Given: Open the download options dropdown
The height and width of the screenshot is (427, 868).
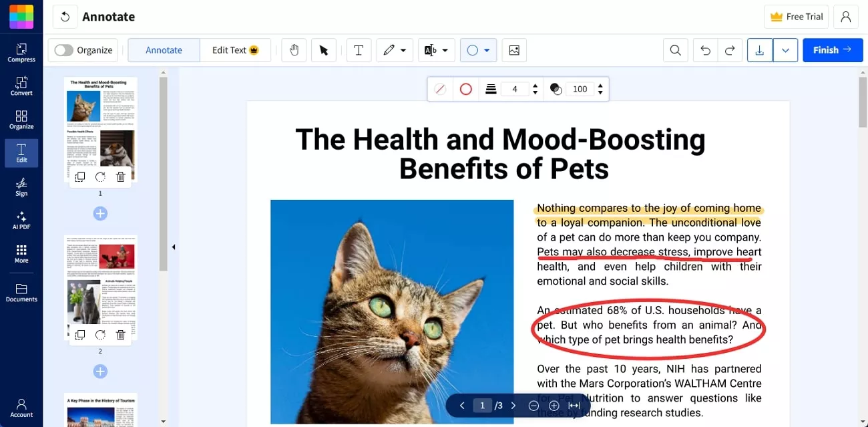Looking at the screenshot, I should [x=785, y=50].
